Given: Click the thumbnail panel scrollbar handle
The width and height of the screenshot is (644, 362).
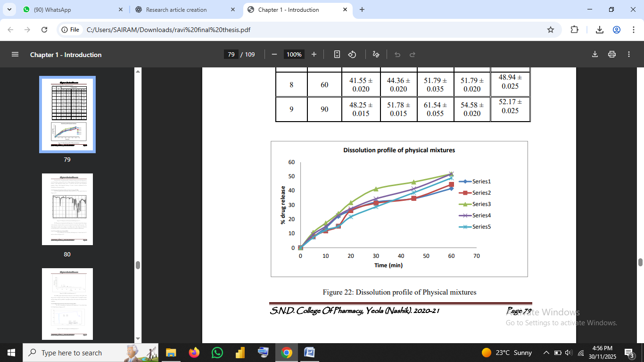Looking at the screenshot, I should [138, 265].
